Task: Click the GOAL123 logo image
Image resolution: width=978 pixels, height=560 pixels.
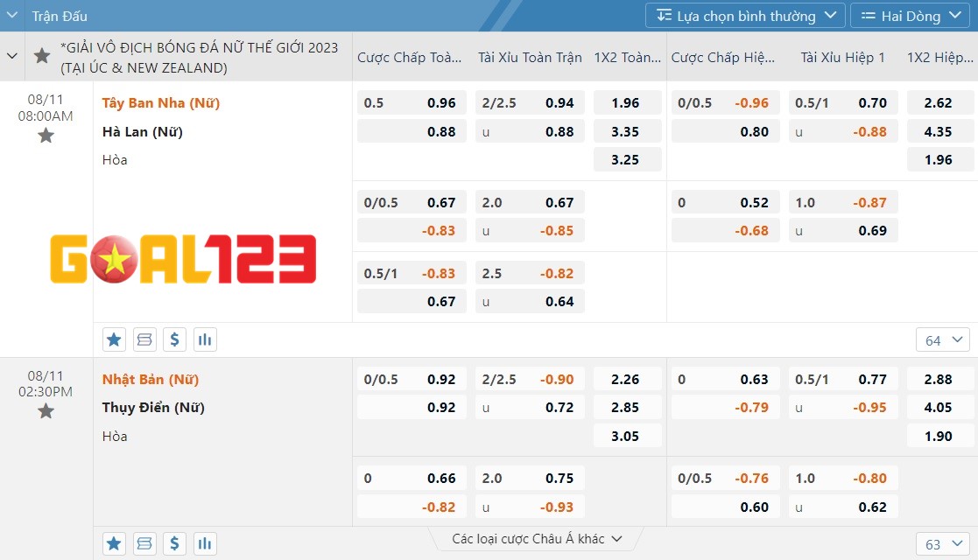Action: [183, 259]
